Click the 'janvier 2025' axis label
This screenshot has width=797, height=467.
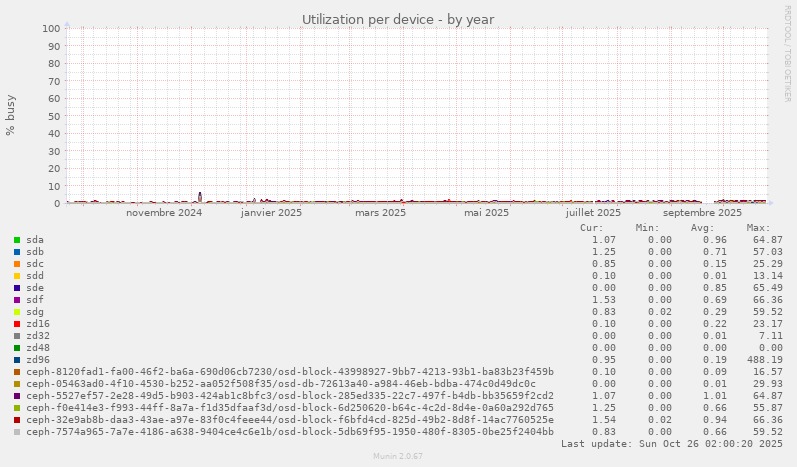click(271, 213)
